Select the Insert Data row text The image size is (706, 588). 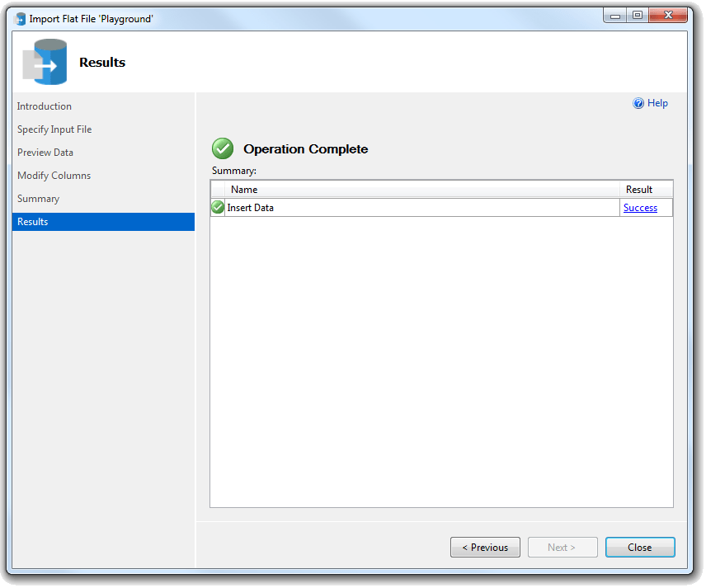[251, 208]
